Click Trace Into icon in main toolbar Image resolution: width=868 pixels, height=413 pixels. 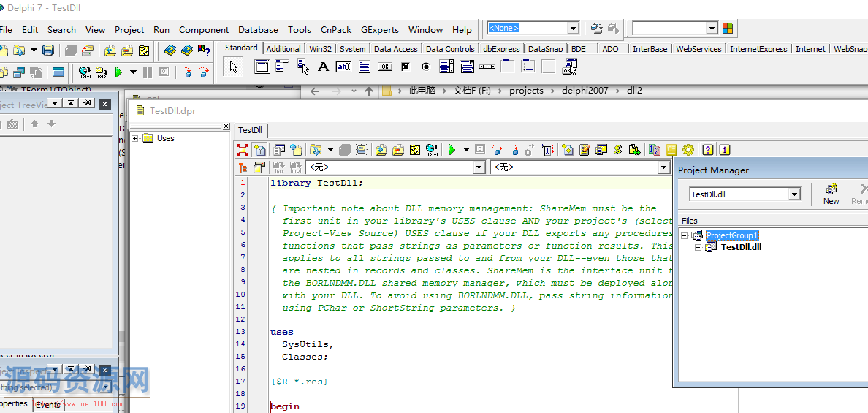click(x=188, y=72)
